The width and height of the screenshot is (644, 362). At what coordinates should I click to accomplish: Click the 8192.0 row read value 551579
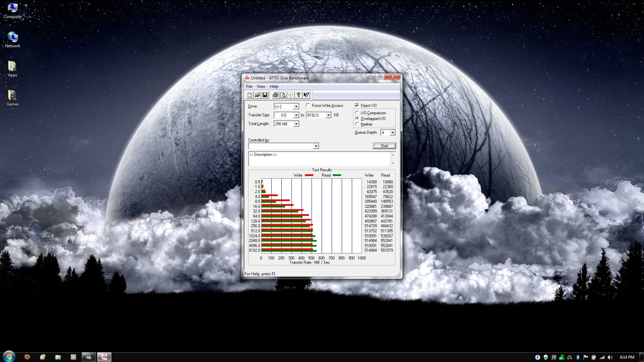click(387, 251)
